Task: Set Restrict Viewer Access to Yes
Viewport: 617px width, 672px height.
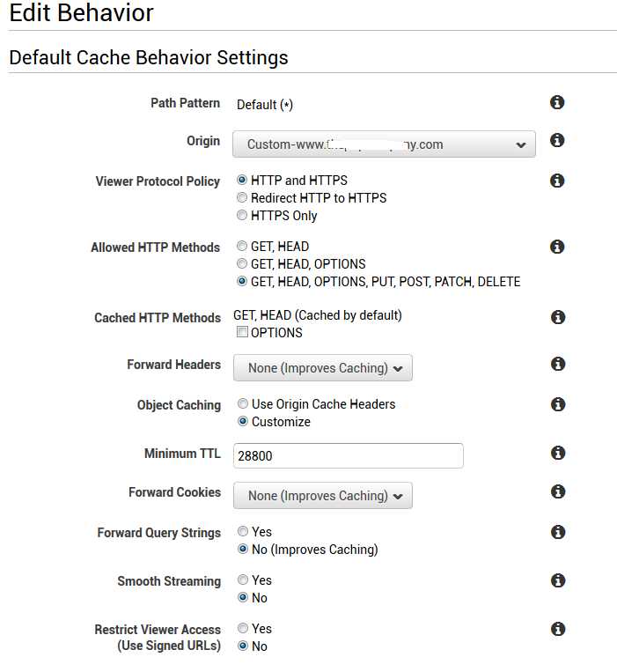Action: point(242,629)
